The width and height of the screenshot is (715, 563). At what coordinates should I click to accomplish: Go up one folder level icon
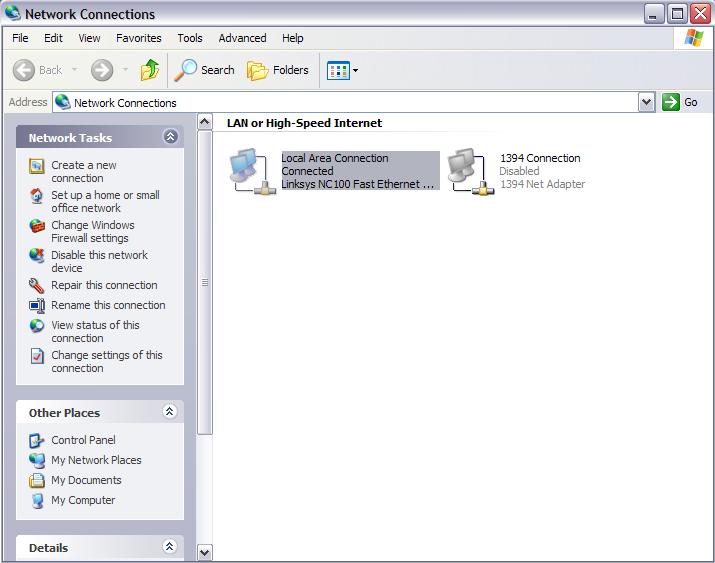click(150, 70)
